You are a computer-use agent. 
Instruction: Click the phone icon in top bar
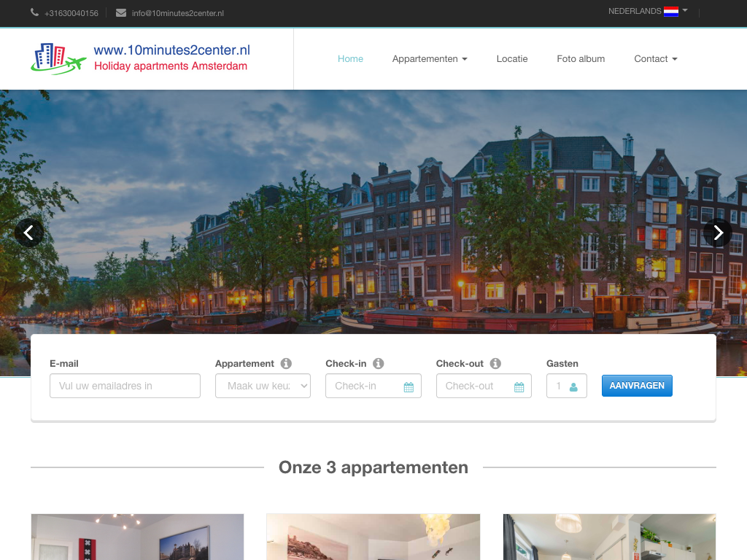tap(35, 12)
